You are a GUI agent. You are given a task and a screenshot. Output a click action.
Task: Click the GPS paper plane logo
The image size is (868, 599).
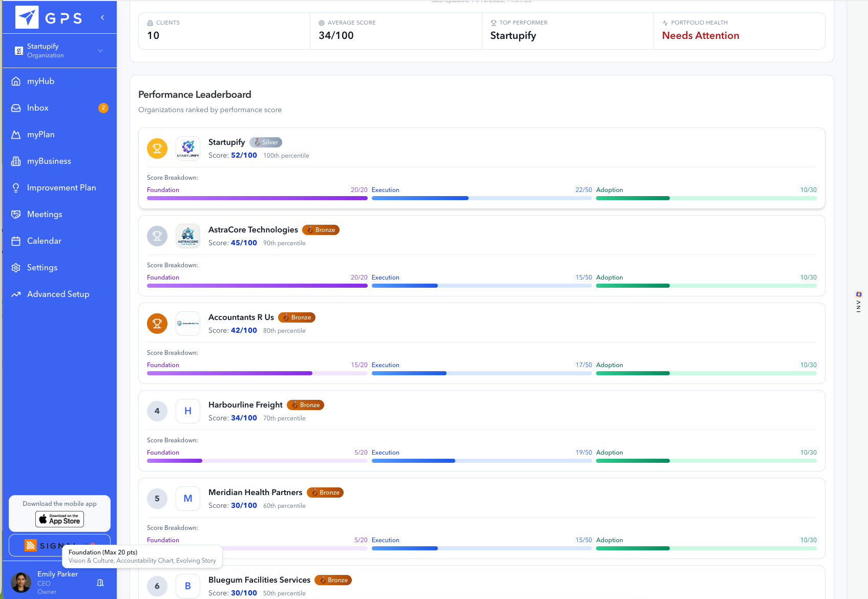tap(27, 17)
